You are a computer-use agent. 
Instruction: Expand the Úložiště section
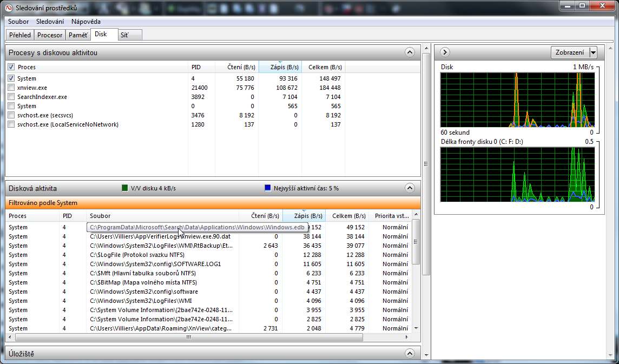tap(410, 354)
